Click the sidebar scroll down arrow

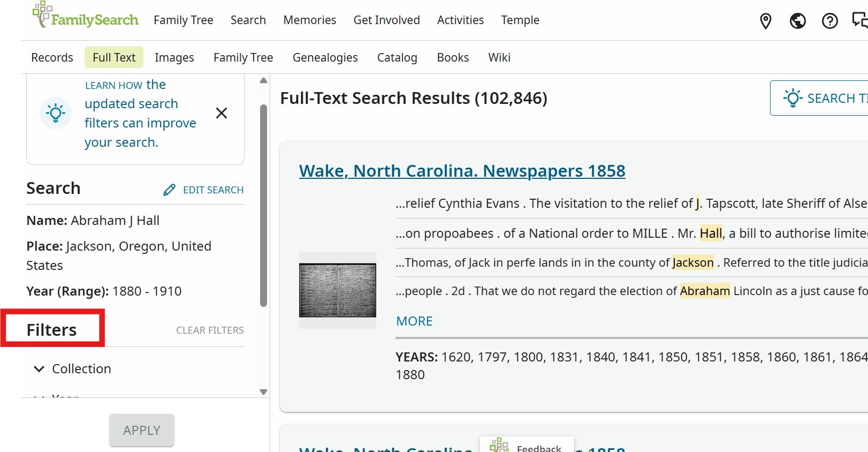tap(263, 392)
